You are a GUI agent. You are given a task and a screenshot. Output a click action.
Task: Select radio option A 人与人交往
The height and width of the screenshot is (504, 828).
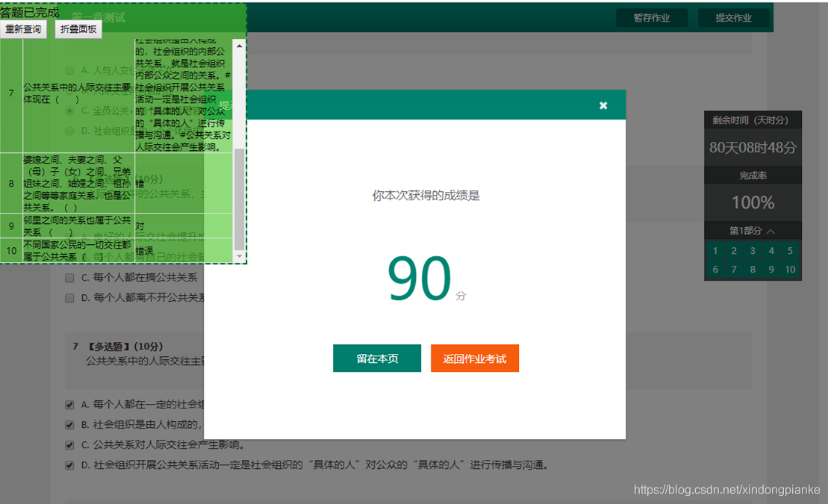69,70
